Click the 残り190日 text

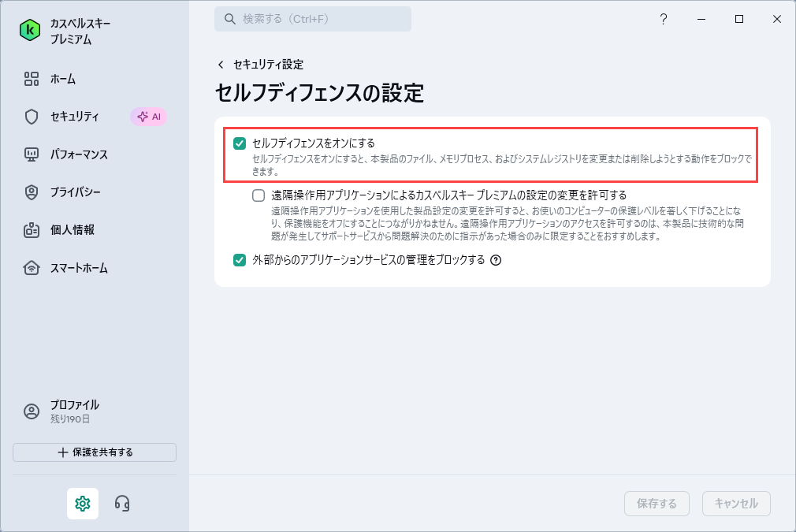tap(70, 419)
